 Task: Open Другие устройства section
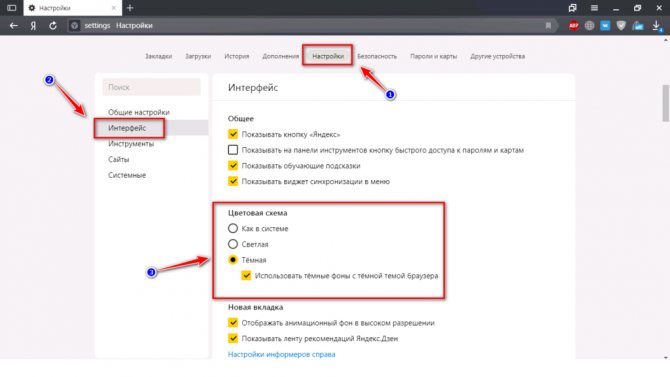pos(497,56)
